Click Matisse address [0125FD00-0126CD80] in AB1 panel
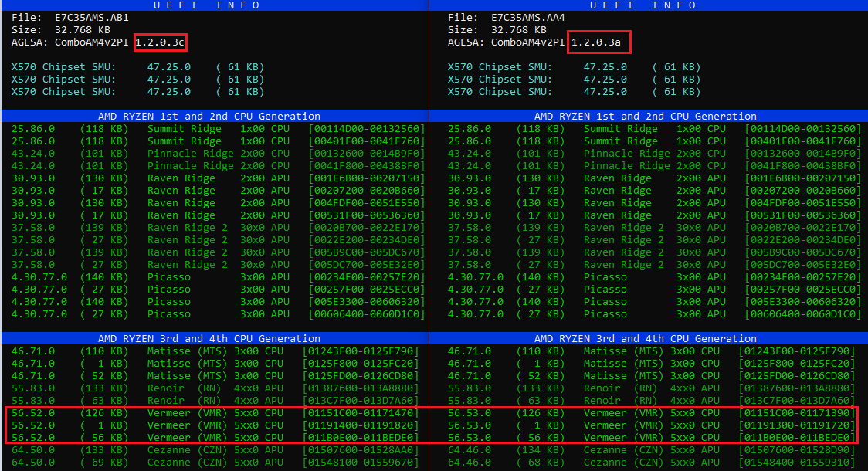 click(361, 376)
